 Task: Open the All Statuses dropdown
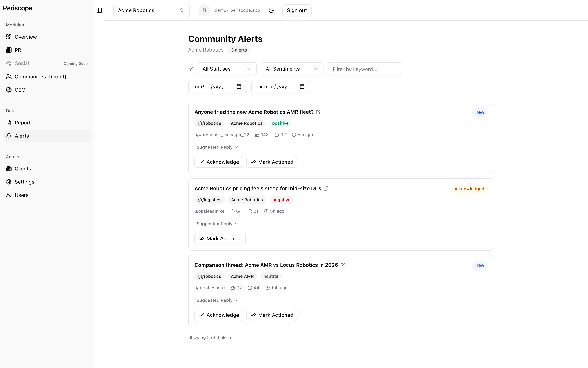pyautogui.click(x=227, y=69)
